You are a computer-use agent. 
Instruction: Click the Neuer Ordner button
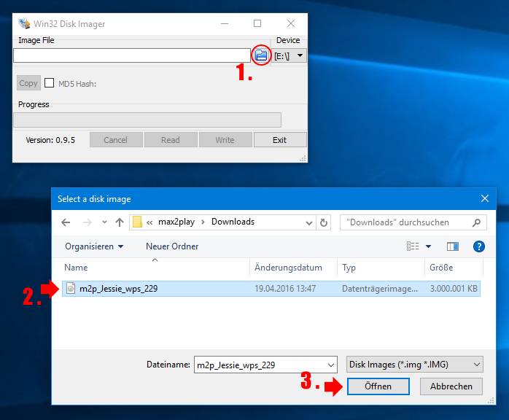pos(172,246)
